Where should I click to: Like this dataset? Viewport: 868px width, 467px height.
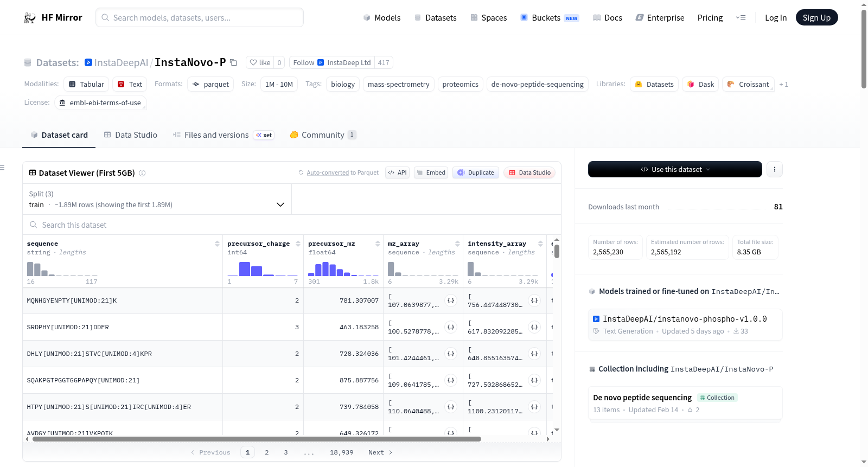coord(260,62)
